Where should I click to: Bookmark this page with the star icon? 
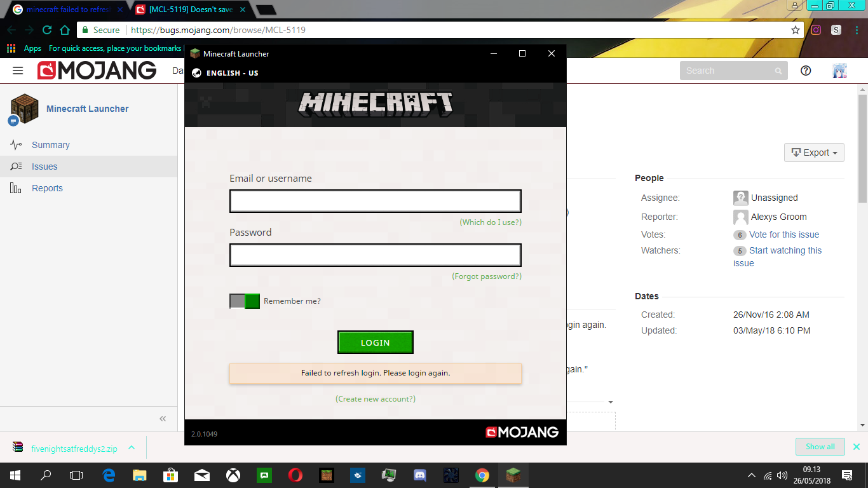(795, 30)
